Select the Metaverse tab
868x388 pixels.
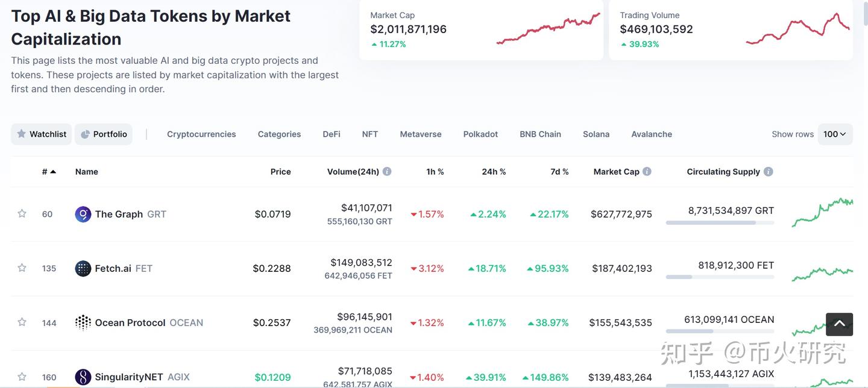click(x=421, y=134)
